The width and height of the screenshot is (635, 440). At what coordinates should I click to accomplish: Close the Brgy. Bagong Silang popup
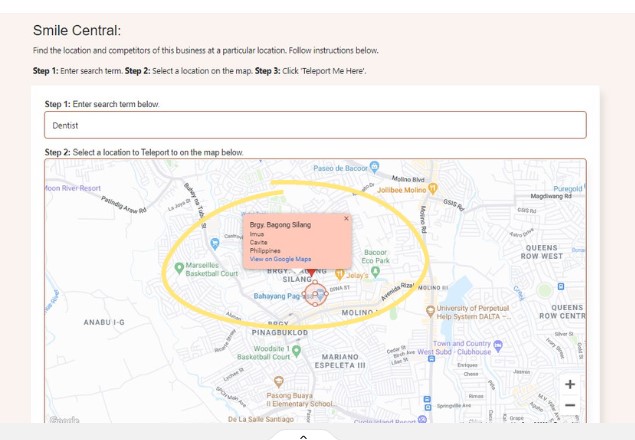pyautogui.click(x=346, y=218)
